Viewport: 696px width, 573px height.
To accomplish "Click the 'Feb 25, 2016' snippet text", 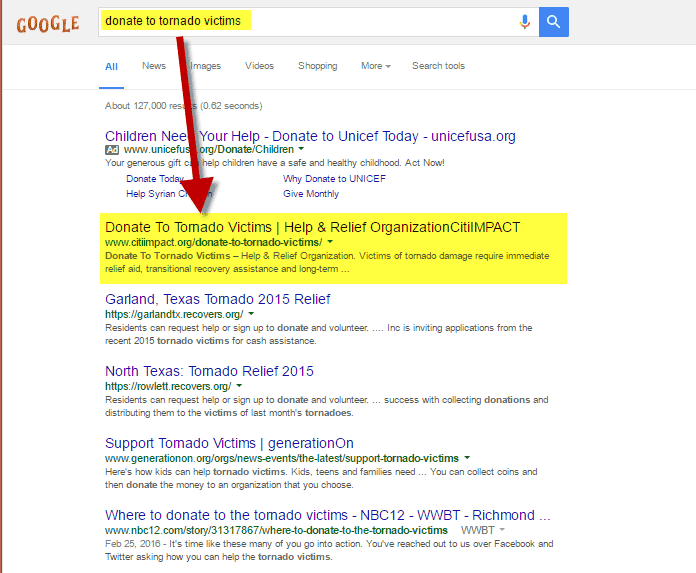I will [x=133, y=544].
